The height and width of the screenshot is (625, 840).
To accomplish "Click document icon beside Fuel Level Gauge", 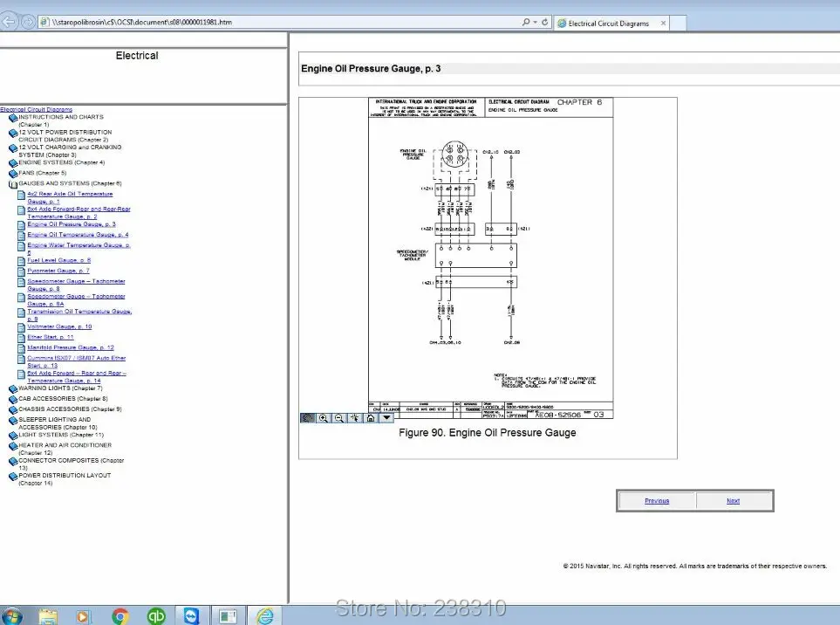I will (x=22, y=262).
